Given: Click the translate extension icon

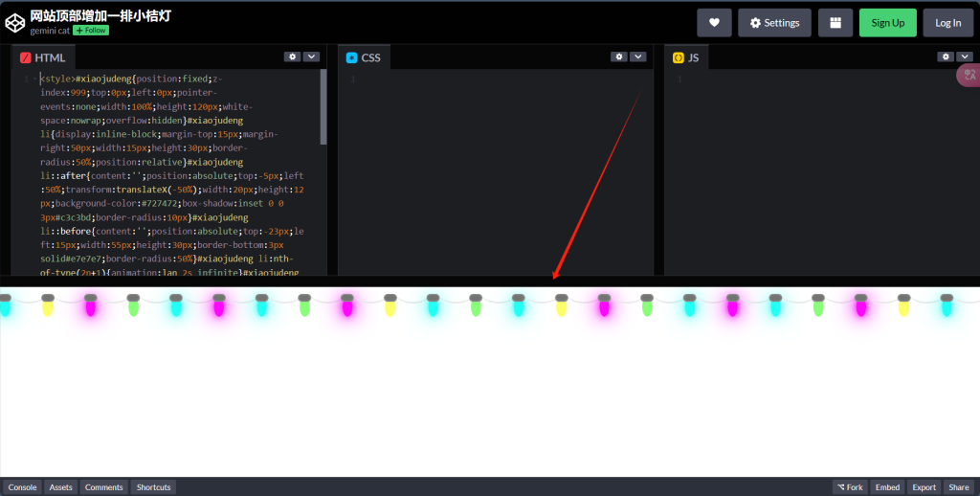Looking at the screenshot, I should coord(969,74).
